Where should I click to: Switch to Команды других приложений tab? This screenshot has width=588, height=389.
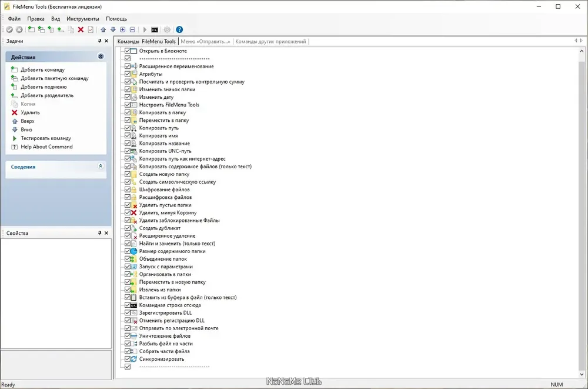pyautogui.click(x=270, y=42)
